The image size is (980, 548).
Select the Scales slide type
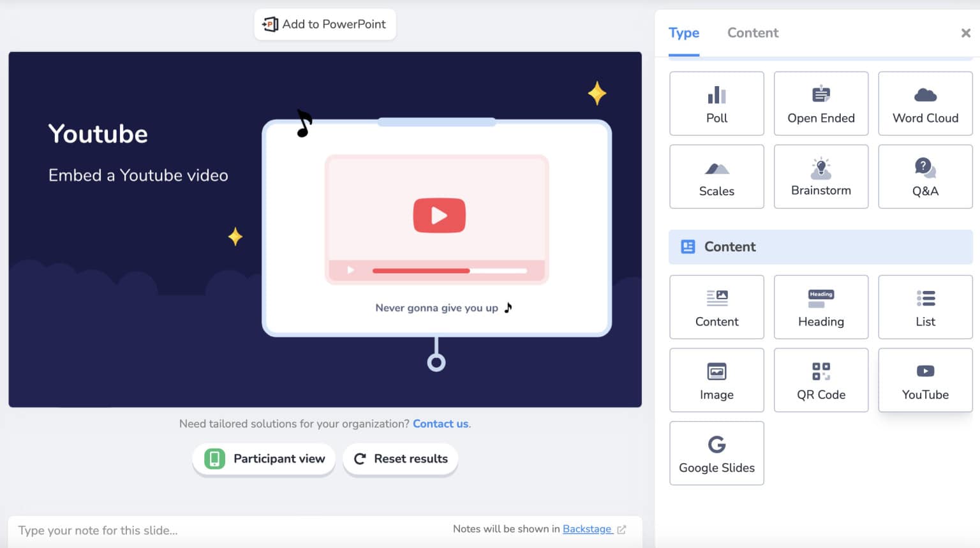coord(716,177)
